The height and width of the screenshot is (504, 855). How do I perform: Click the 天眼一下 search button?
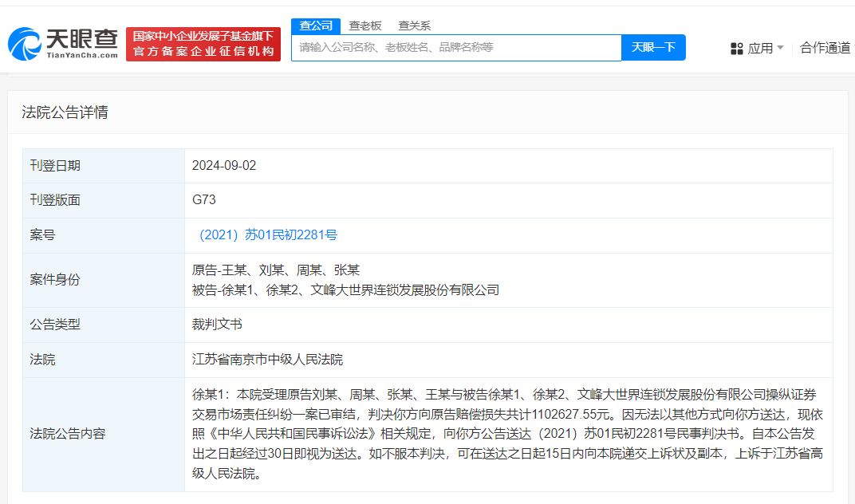[x=653, y=48]
